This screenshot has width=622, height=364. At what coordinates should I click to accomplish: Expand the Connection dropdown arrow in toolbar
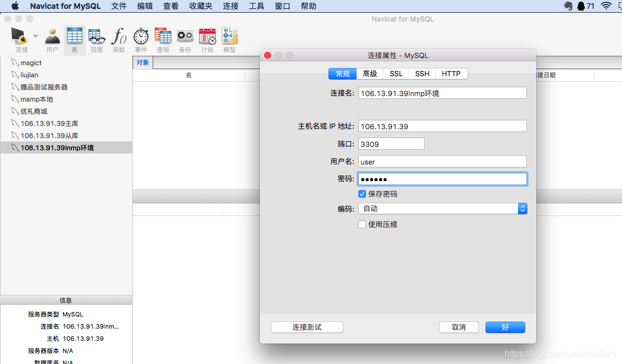pyautogui.click(x=36, y=36)
